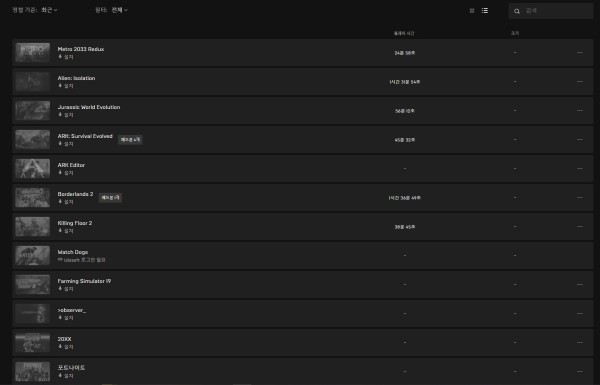Click the Ubisoft login required link
Screen dimensions: 600x385
[x=82, y=260]
